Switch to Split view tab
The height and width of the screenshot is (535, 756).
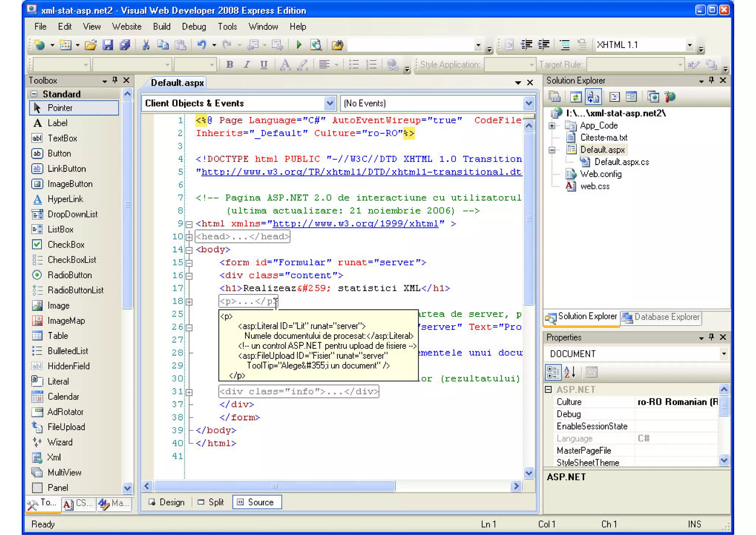(211, 502)
